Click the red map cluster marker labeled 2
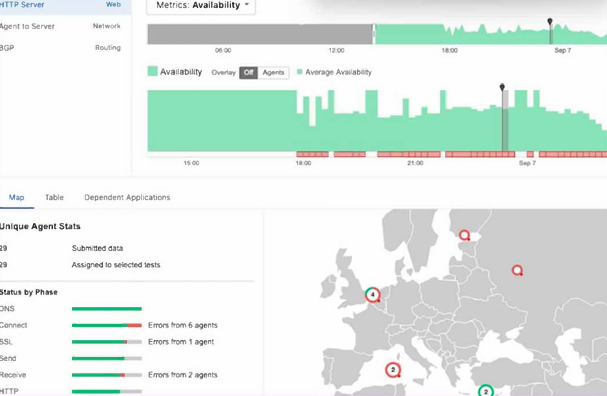This screenshot has height=396, width=607. click(x=393, y=370)
